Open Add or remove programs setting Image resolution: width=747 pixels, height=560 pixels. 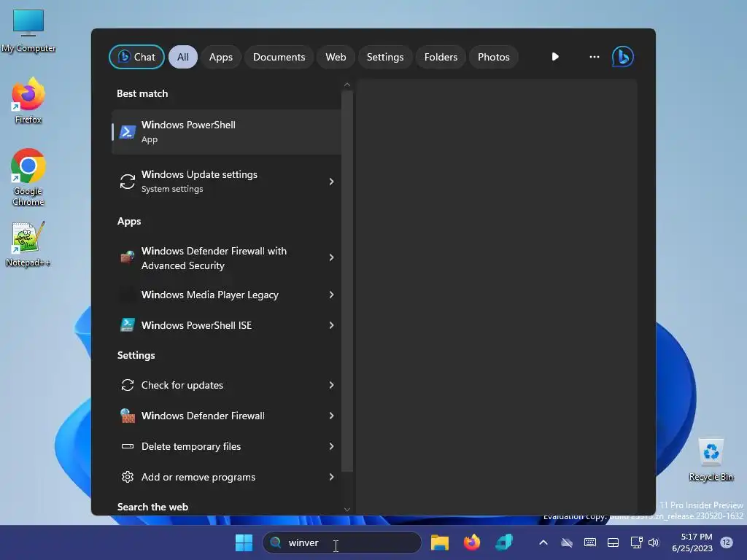tap(226, 477)
